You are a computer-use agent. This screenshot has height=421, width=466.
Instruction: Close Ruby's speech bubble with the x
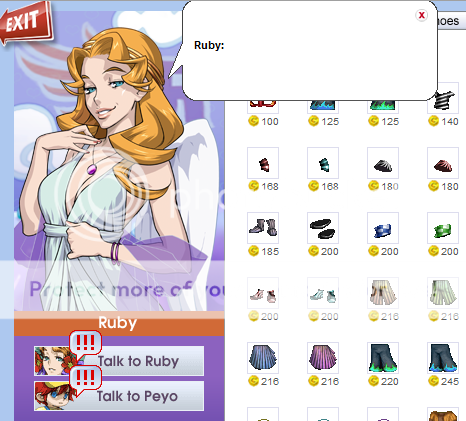pos(421,15)
